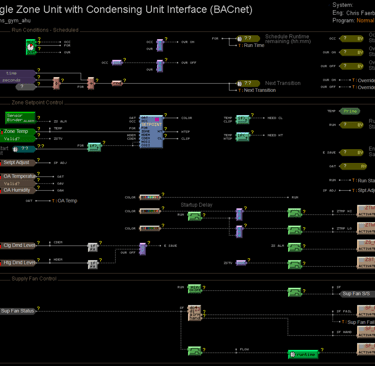This screenshot has width=375, height=366.
Task: Select the Htg Dmd Level input block
Action: pos(17,263)
